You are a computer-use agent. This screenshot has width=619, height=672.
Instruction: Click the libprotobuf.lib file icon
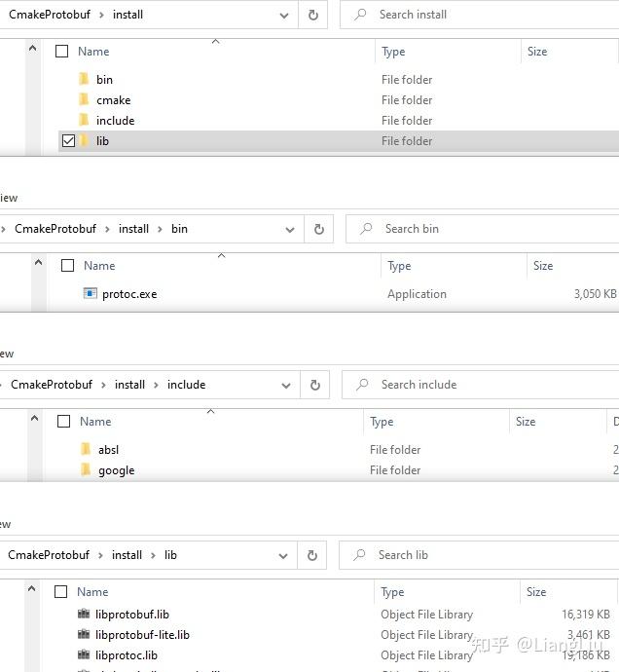pyautogui.click(x=84, y=615)
